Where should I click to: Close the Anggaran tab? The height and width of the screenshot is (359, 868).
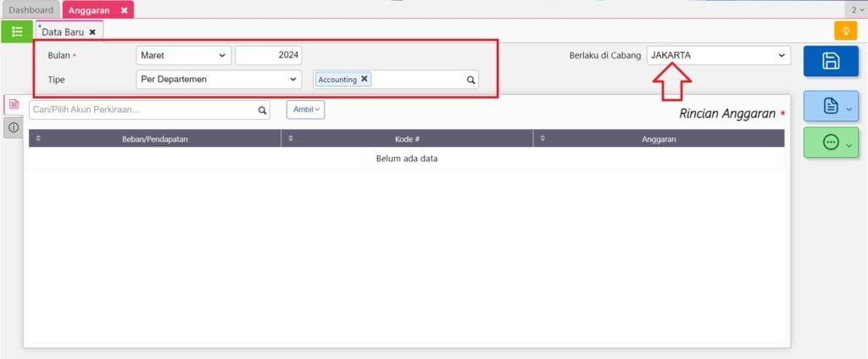pos(124,10)
